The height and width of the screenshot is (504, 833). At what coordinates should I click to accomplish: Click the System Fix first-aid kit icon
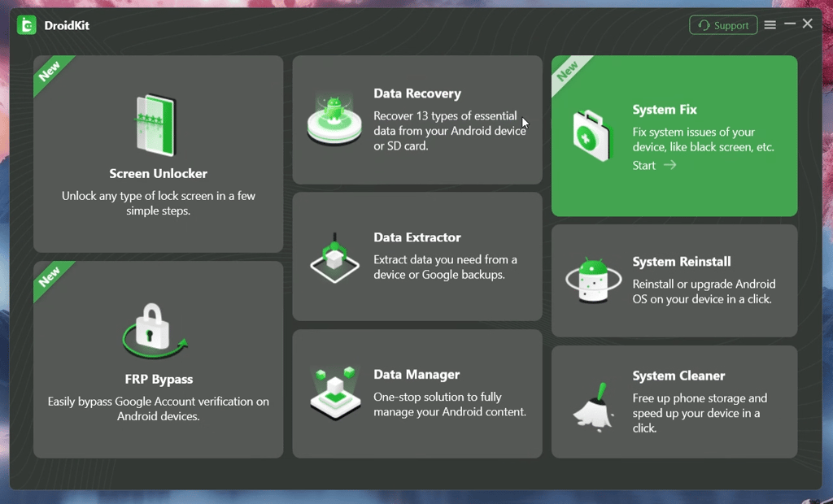click(592, 136)
